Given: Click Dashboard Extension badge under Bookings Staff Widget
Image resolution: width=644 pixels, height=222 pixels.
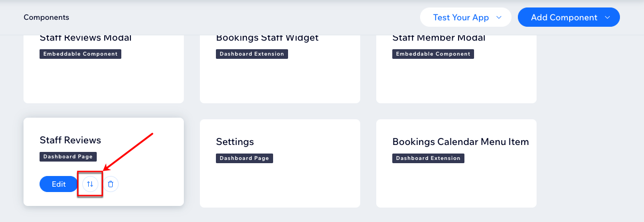Looking at the screenshot, I should (x=252, y=54).
